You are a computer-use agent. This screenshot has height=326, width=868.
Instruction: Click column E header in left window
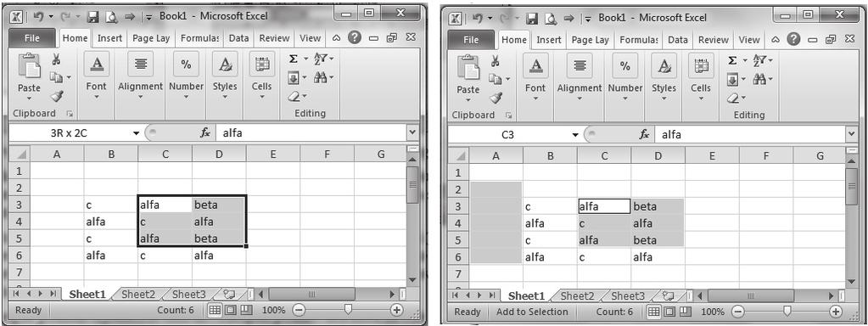click(x=273, y=155)
